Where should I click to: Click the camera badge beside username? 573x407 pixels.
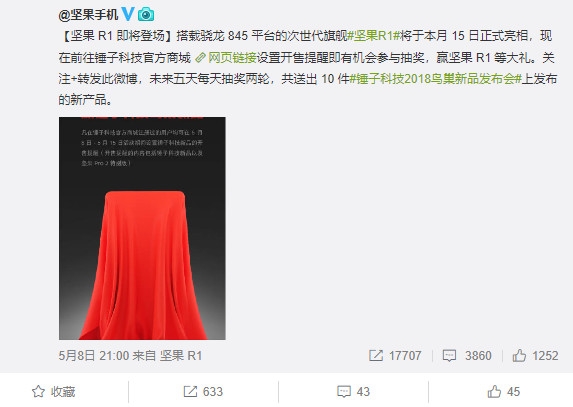pos(146,14)
